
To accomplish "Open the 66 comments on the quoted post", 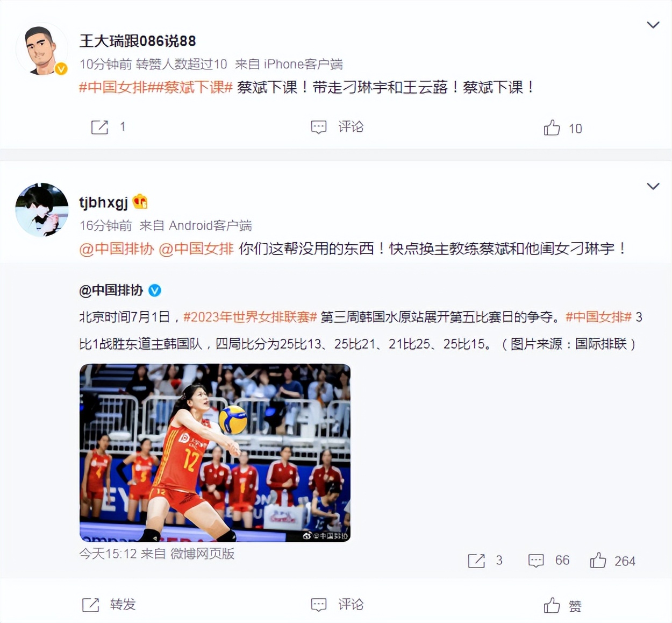I will (536, 561).
